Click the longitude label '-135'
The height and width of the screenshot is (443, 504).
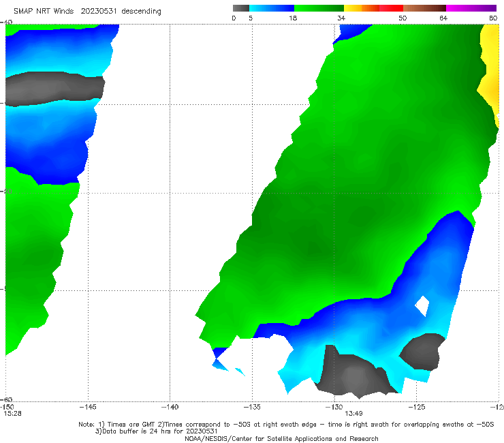252,407
